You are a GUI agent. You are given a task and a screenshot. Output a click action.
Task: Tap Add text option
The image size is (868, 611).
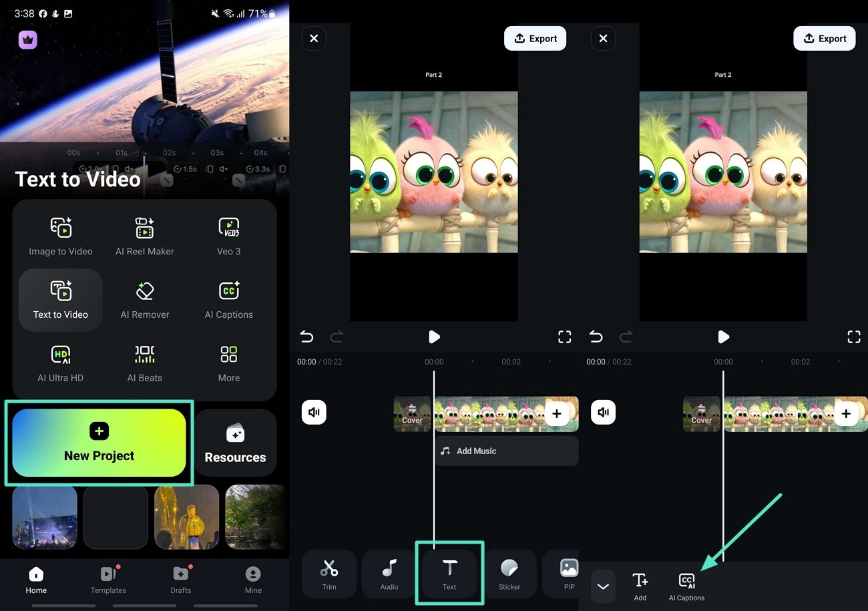(x=640, y=587)
